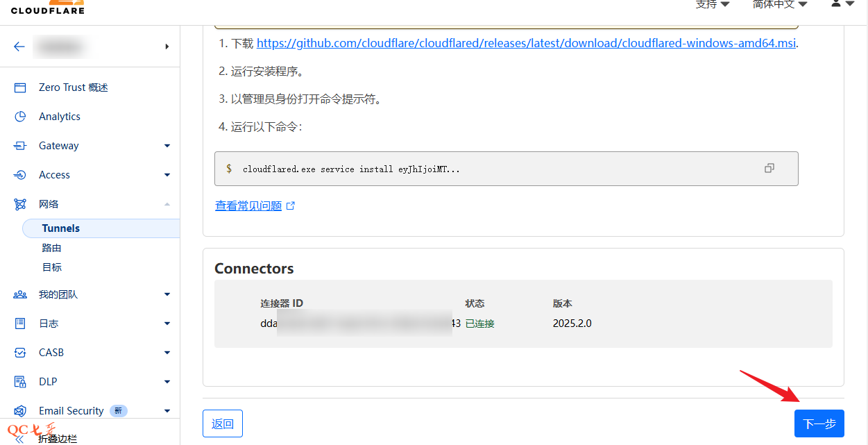This screenshot has height=445, width=868.
Task: Click the back arrow in sidebar header
Action: click(x=19, y=47)
